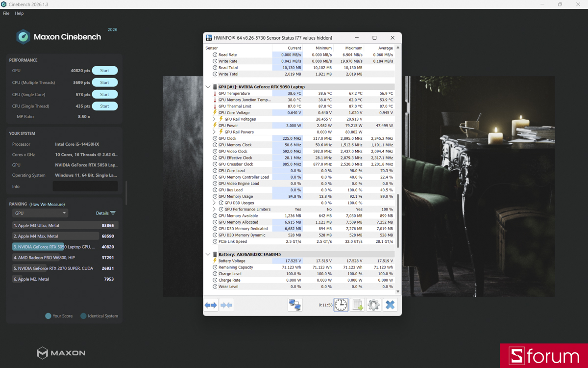The width and height of the screenshot is (588, 368).
Task: Open the File menu
Action: tap(6, 13)
